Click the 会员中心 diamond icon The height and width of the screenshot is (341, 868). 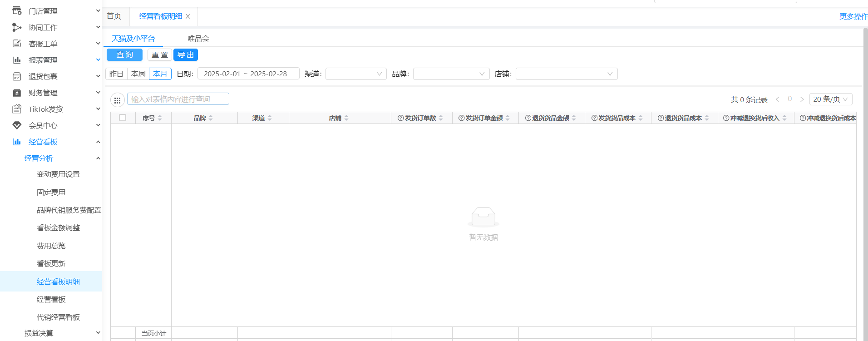point(17,125)
